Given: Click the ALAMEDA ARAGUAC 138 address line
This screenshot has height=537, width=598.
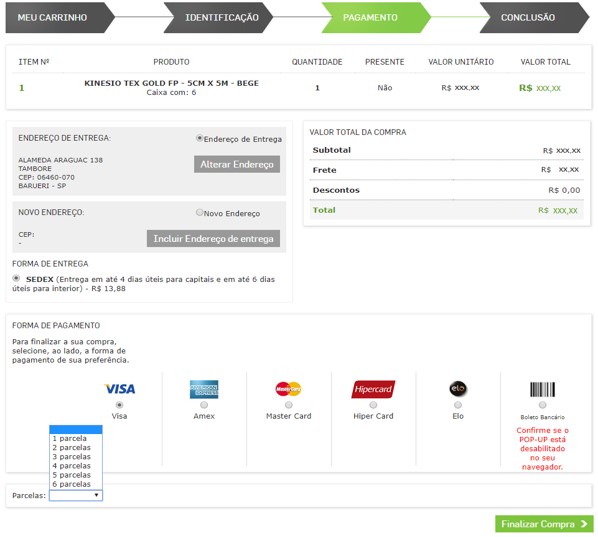Looking at the screenshot, I should click(x=61, y=160).
